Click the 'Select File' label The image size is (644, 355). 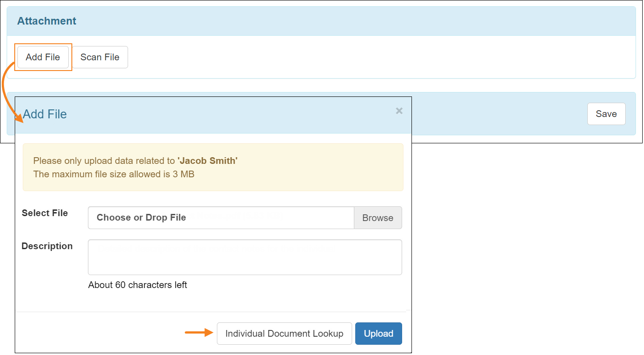pos(45,213)
